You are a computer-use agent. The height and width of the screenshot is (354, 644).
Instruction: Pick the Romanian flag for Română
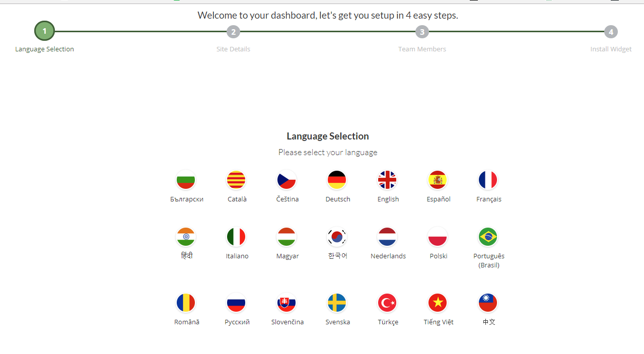tap(186, 303)
